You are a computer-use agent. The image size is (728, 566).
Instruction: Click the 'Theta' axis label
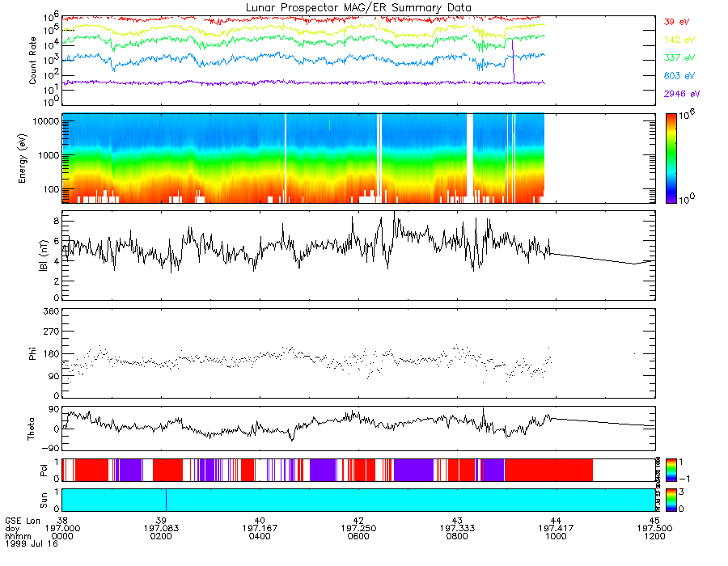tap(31, 429)
